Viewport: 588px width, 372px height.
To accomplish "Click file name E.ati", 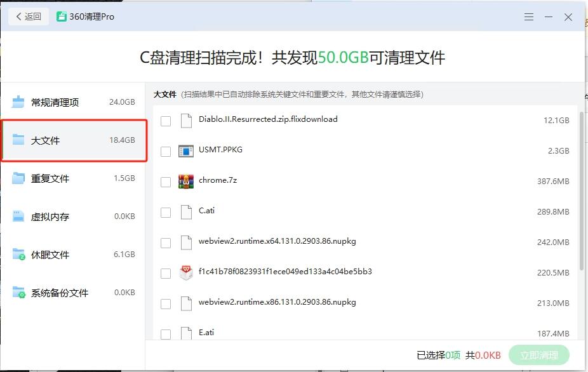I will click(x=206, y=332).
